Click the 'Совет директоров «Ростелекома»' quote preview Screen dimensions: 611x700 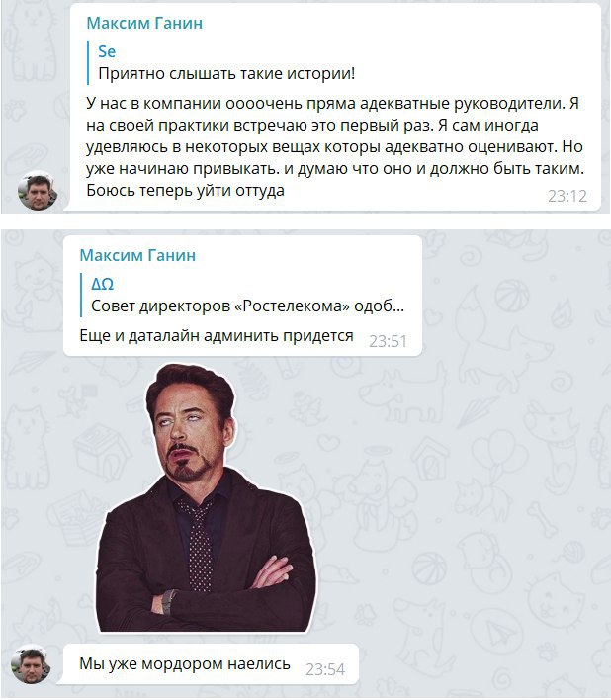point(247,306)
